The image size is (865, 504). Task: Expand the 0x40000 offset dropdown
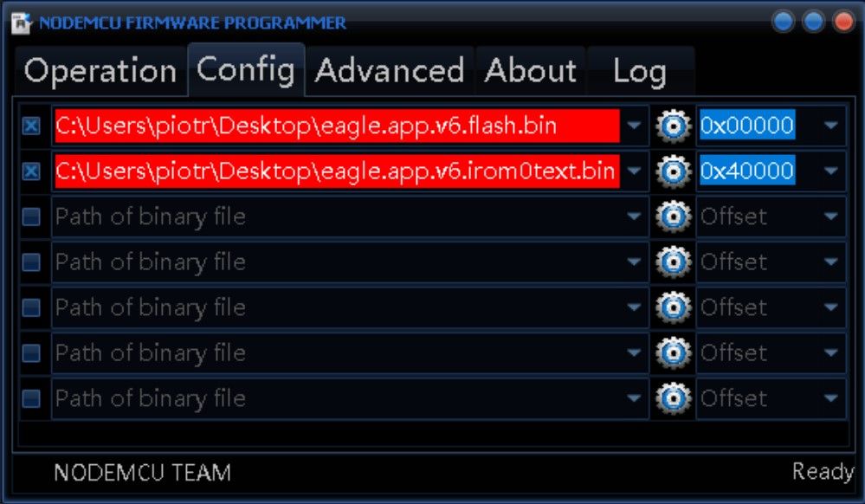point(830,171)
